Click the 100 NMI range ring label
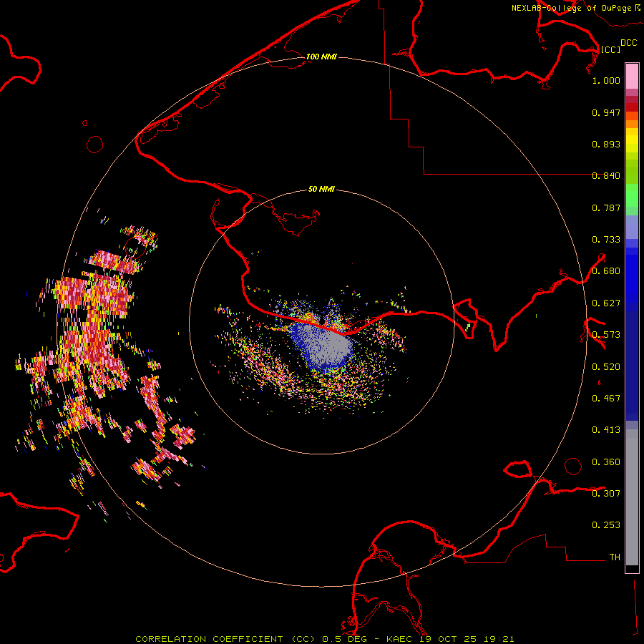The height and width of the screenshot is (644, 644). [321, 57]
